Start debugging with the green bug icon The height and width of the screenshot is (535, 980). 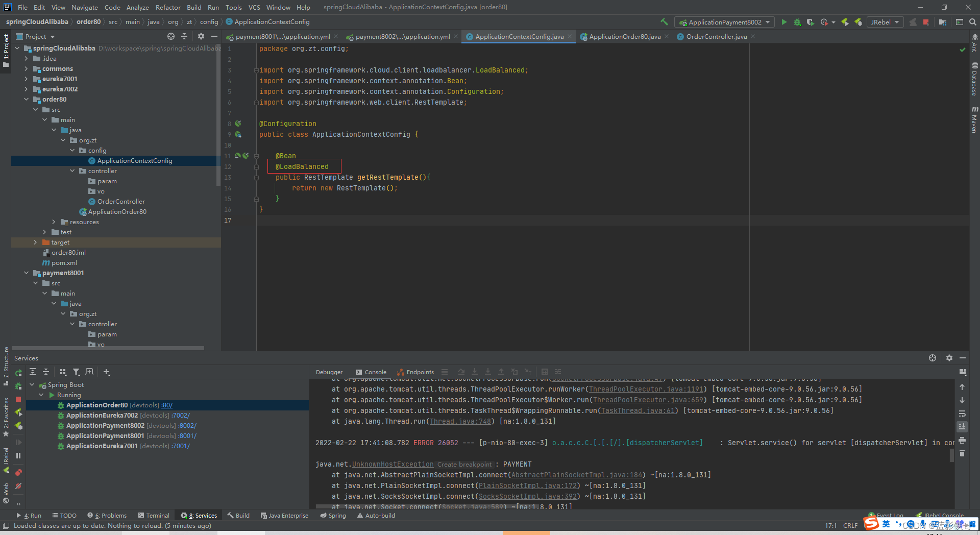[797, 22]
